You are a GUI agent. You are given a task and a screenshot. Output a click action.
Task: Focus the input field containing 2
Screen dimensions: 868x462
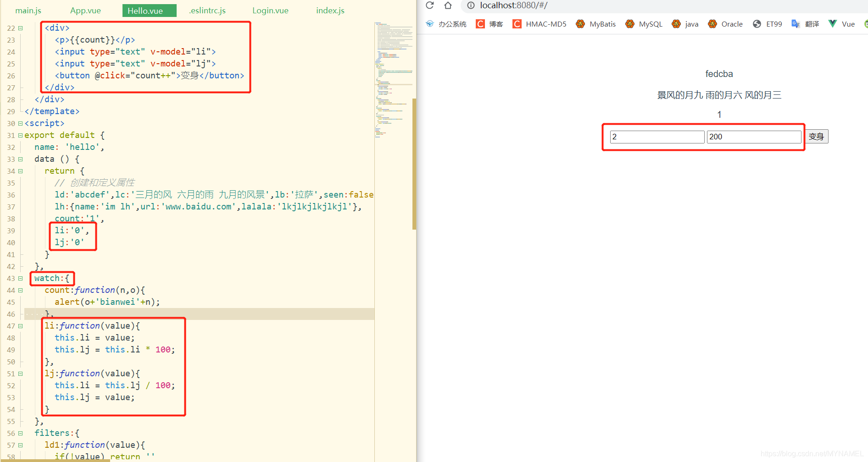click(x=657, y=137)
